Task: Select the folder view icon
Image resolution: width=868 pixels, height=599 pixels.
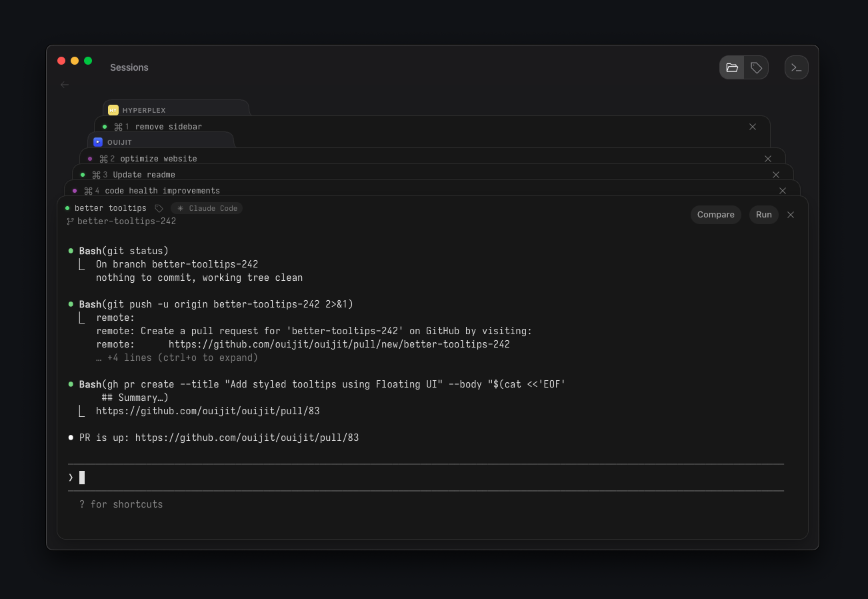Action: [732, 67]
